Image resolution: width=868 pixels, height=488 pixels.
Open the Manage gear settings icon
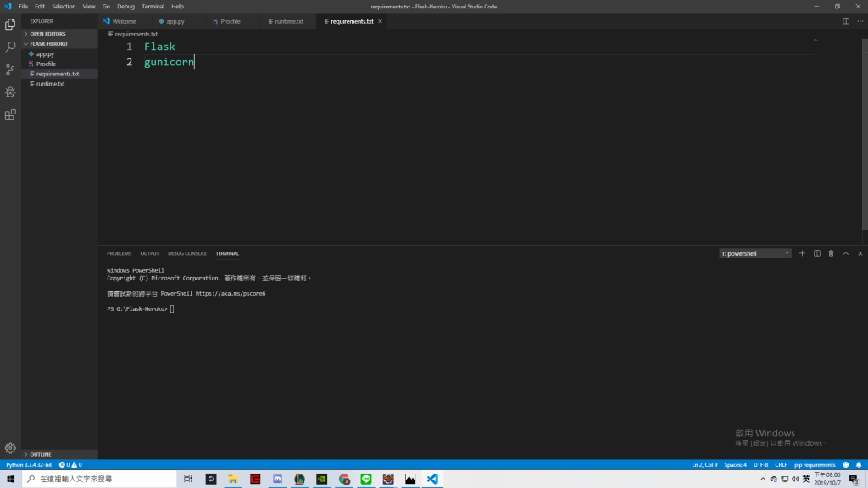click(10, 448)
